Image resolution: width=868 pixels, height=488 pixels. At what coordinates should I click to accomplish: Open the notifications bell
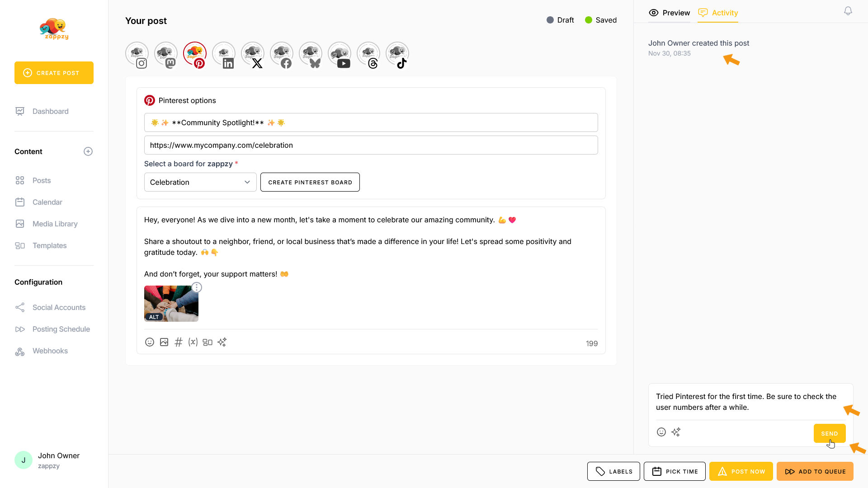[848, 11]
